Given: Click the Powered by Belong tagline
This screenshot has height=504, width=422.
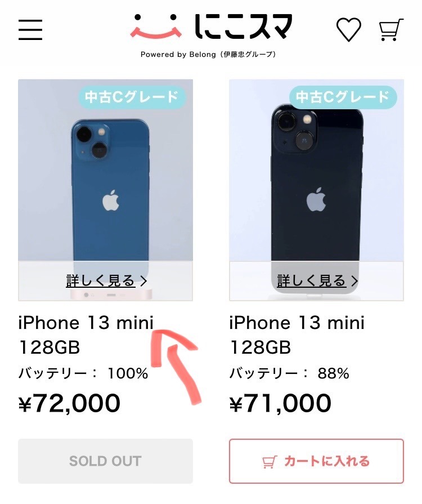Looking at the screenshot, I should 208,54.
